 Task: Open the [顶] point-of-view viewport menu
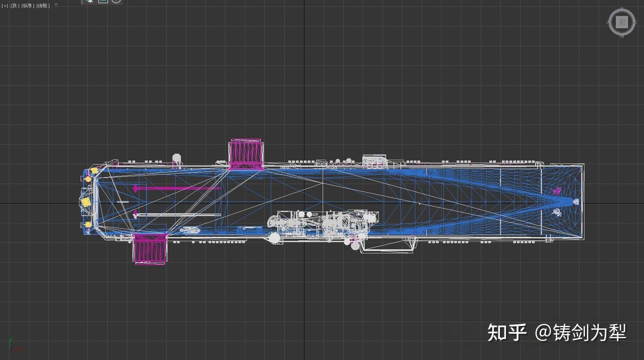coord(15,6)
